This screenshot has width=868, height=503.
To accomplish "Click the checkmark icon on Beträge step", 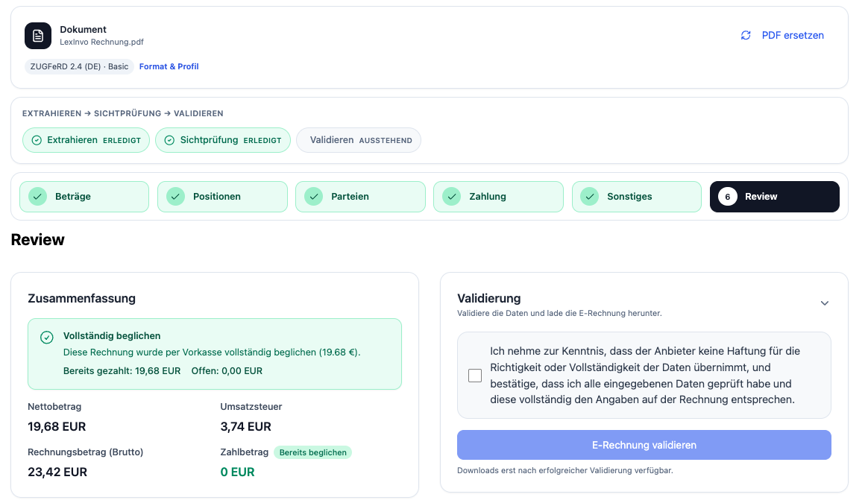I will coord(37,197).
